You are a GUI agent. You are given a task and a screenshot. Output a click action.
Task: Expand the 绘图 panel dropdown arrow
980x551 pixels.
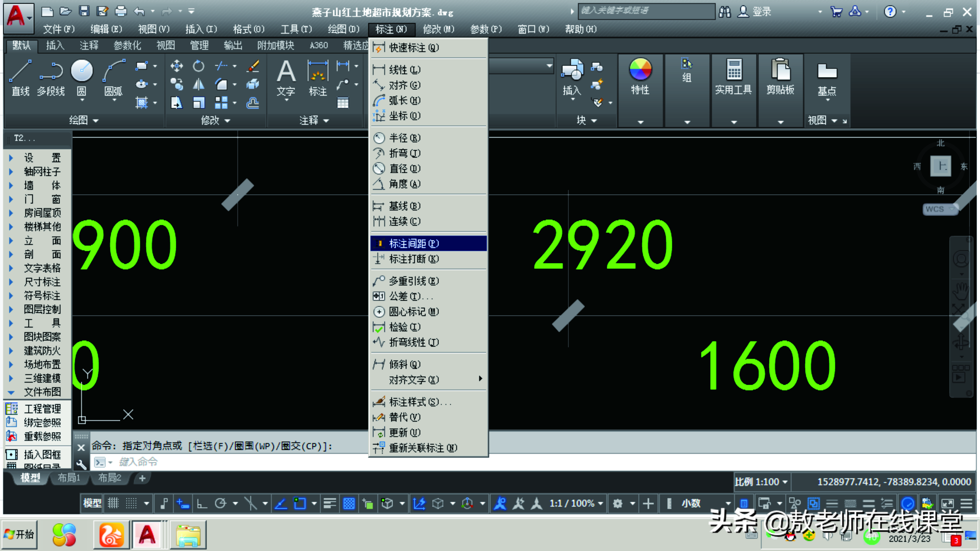point(96,121)
